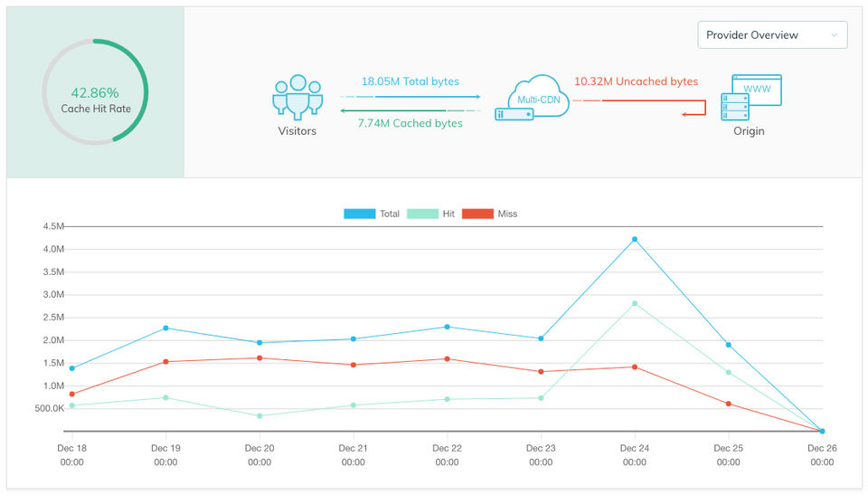The height and width of the screenshot is (495, 868).
Task: Click the Miss data point on Dec 22
Action: point(448,359)
